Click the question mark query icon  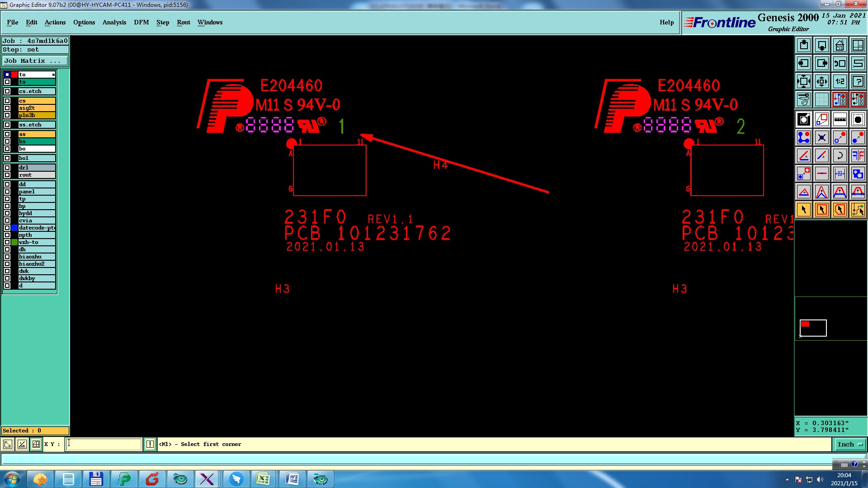coord(858,81)
